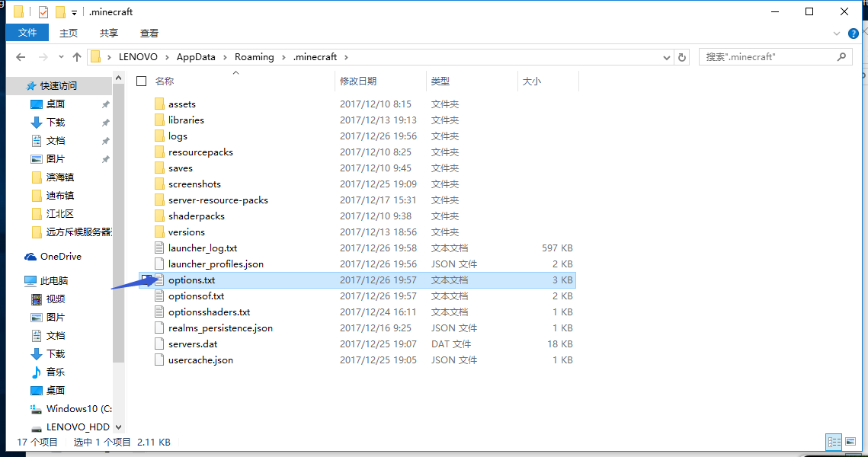This screenshot has height=457, width=868.
Task: Click launcher_log.txt date 2017/12/26 19:58
Action: click(378, 248)
